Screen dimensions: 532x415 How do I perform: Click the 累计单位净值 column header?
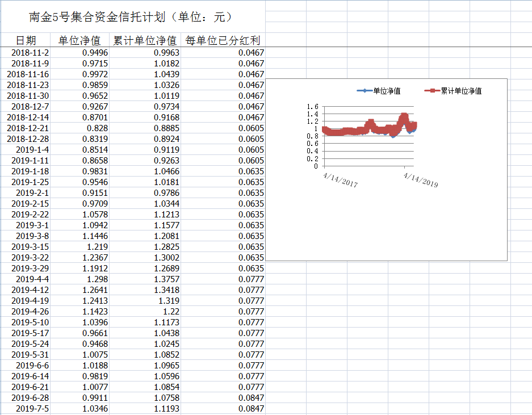pos(145,40)
